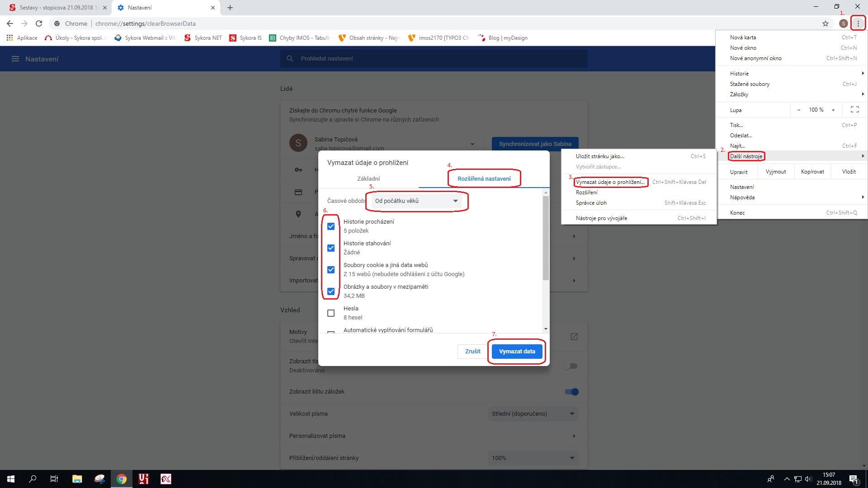Screen dimensions: 868x488
Task: Open the Nastavení hamburger menu
Action: click(15, 59)
